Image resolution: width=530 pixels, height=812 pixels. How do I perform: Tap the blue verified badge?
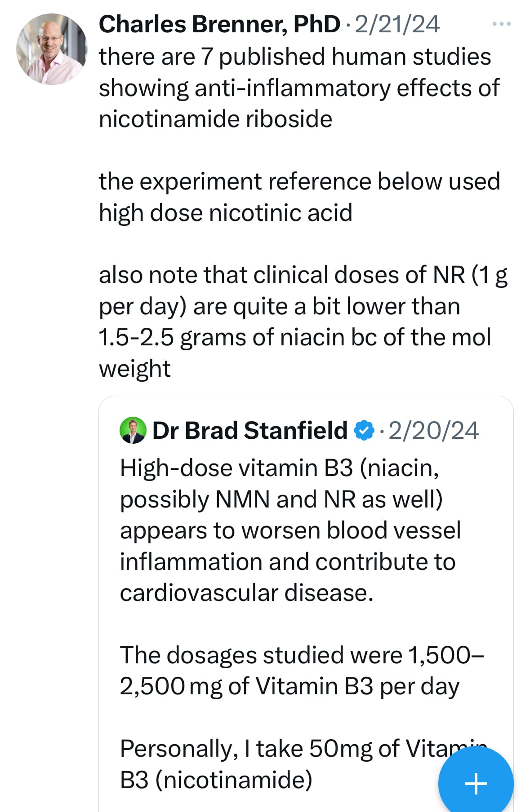(364, 430)
